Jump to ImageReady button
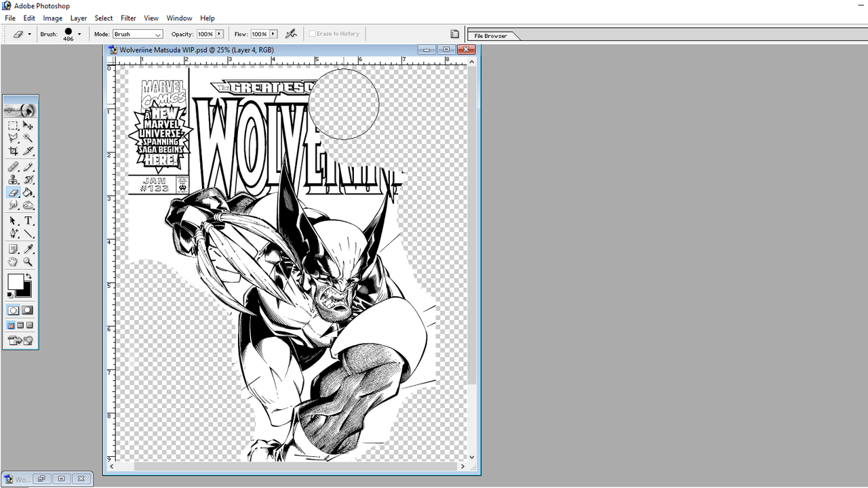Screen dimensions: 868x488 [20, 340]
